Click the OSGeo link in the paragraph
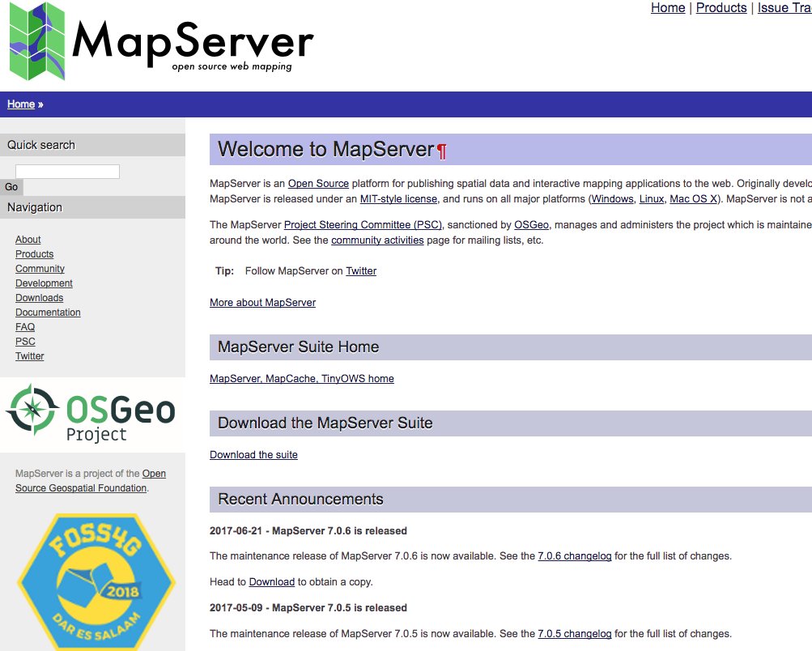Viewport: 812px width, 651px height. point(531,225)
